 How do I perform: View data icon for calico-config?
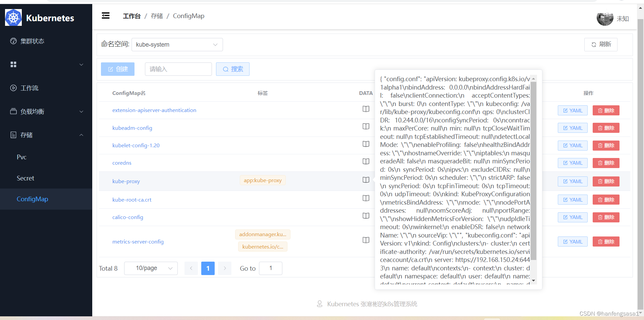tap(366, 216)
